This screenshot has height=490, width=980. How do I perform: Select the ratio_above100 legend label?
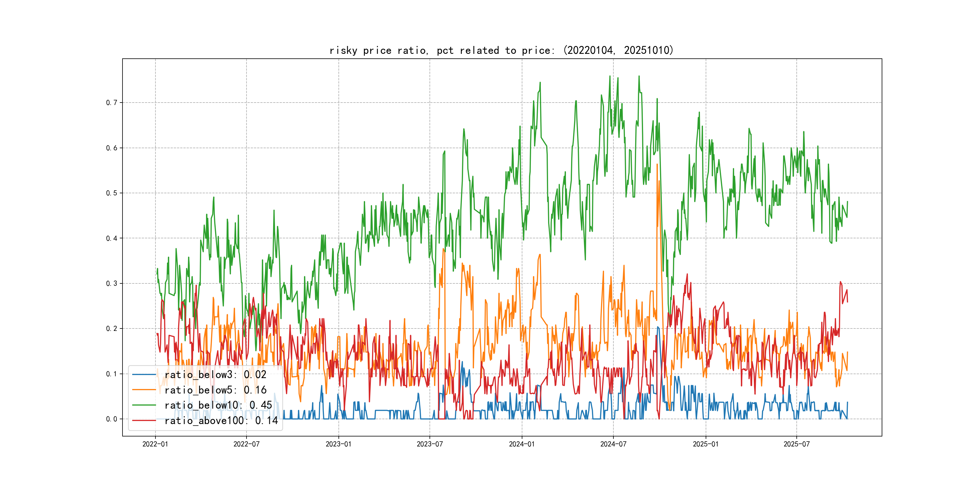click(x=221, y=420)
